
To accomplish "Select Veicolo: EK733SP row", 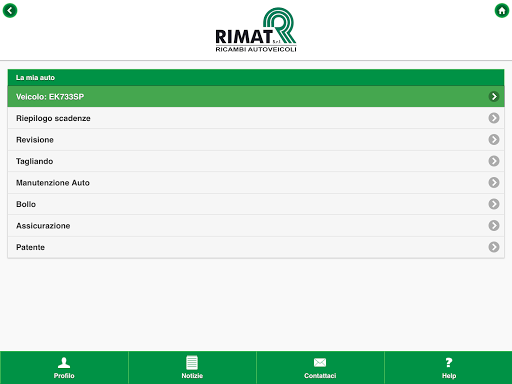I will pos(256,96).
